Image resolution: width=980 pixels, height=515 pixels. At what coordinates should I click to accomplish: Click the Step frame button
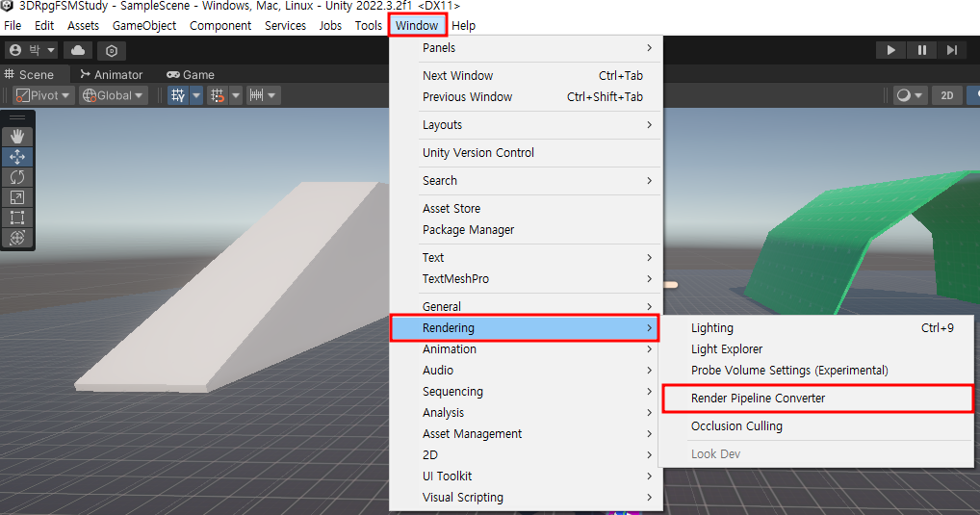click(952, 50)
